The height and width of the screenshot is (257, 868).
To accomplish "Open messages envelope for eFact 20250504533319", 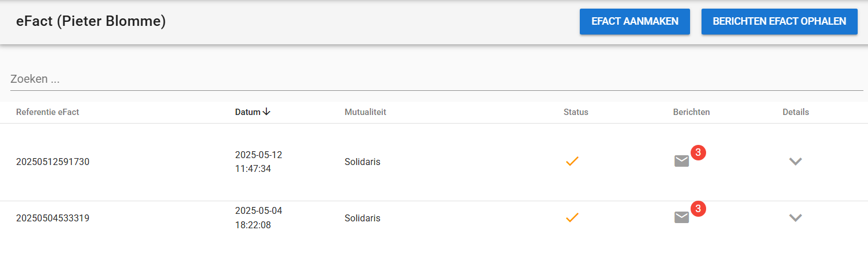I will (x=681, y=217).
